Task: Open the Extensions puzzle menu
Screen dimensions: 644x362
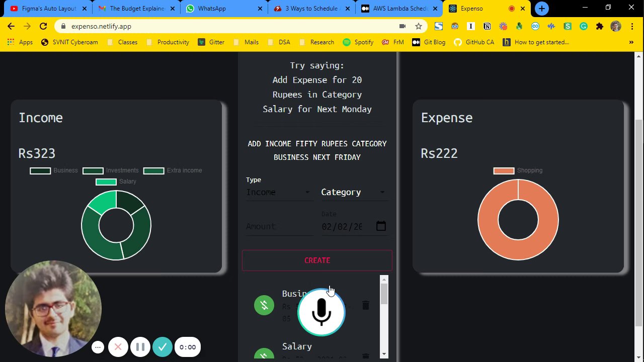Action: [x=599, y=26]
